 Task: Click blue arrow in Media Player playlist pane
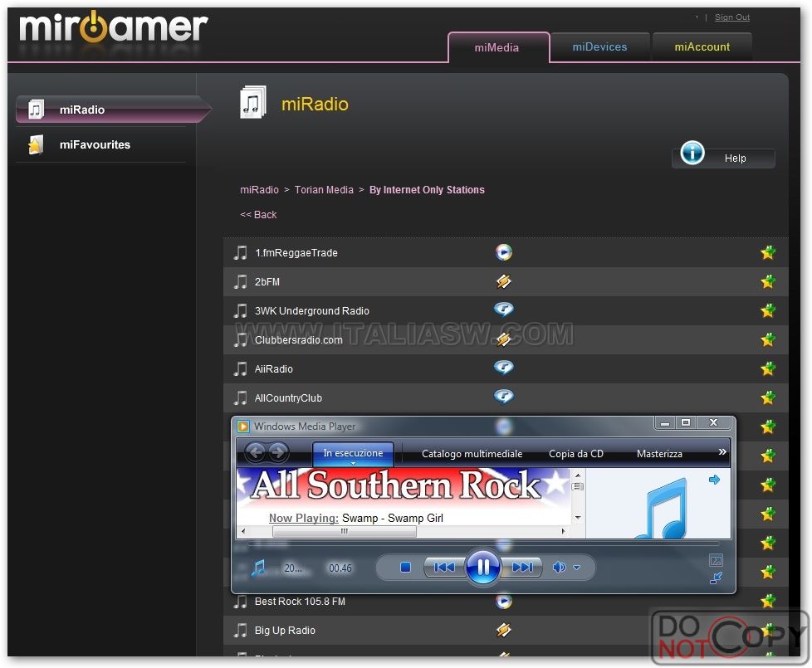coord(714,480)
